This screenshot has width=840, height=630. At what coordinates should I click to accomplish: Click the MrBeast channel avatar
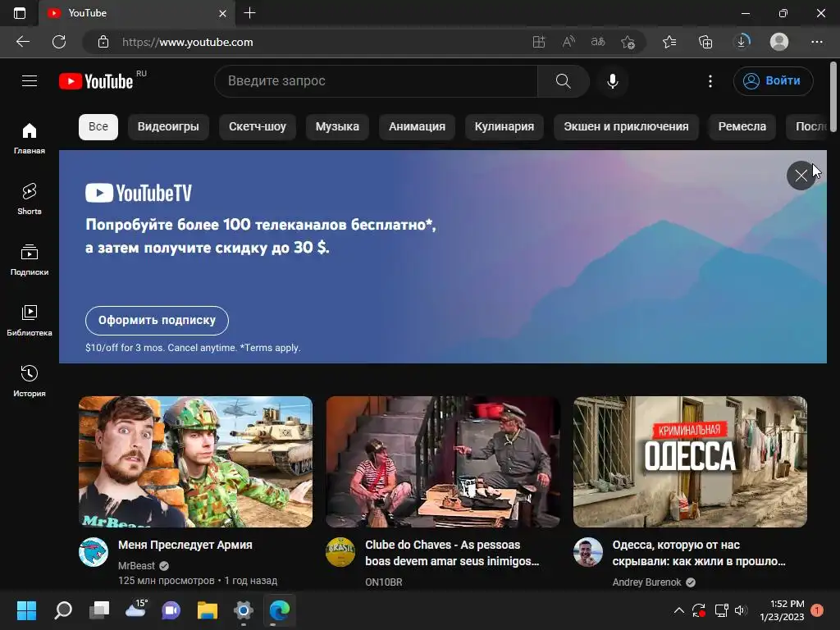pyautogui.click(x=94, y=552)
